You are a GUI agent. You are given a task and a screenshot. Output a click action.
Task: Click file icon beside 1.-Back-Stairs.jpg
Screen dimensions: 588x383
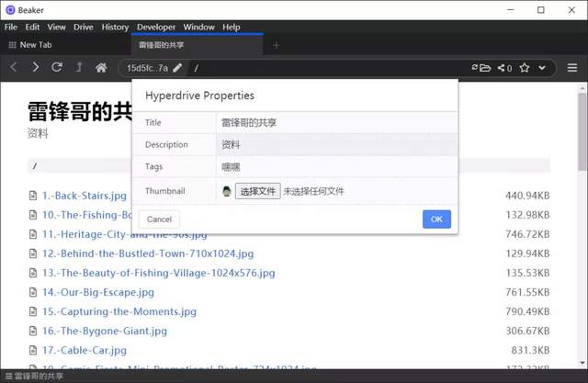(x=33, y=196)
